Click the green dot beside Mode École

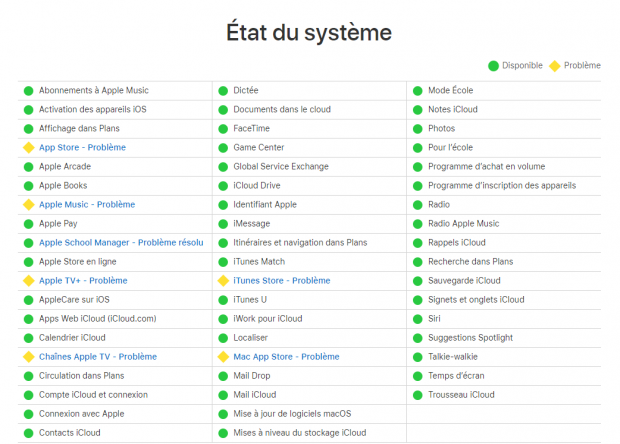[x=418, y=91]
